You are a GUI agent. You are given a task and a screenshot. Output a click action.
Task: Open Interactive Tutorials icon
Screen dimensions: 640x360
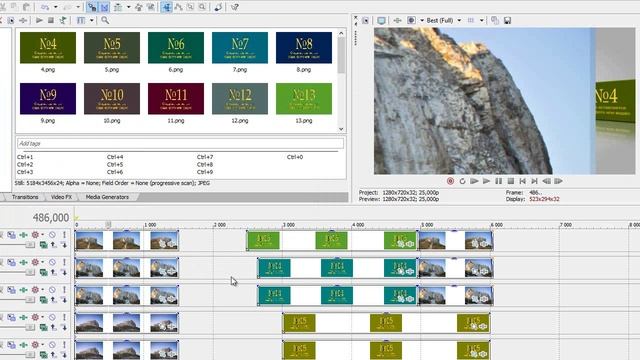point(218,7)
